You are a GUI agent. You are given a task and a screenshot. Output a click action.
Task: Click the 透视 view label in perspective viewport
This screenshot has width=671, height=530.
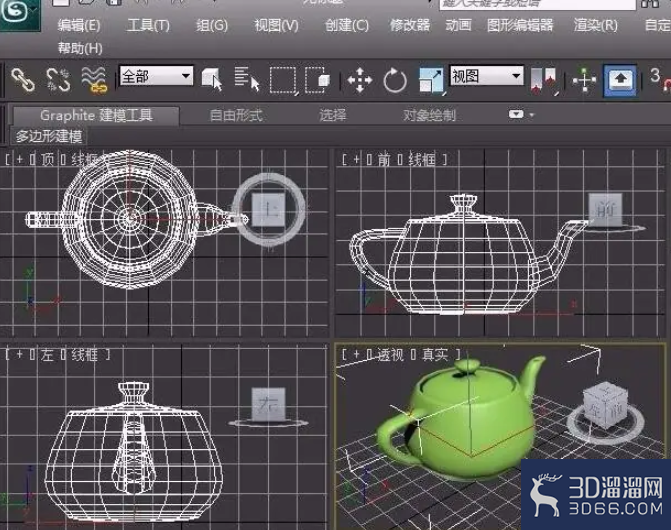coord(390,355)
